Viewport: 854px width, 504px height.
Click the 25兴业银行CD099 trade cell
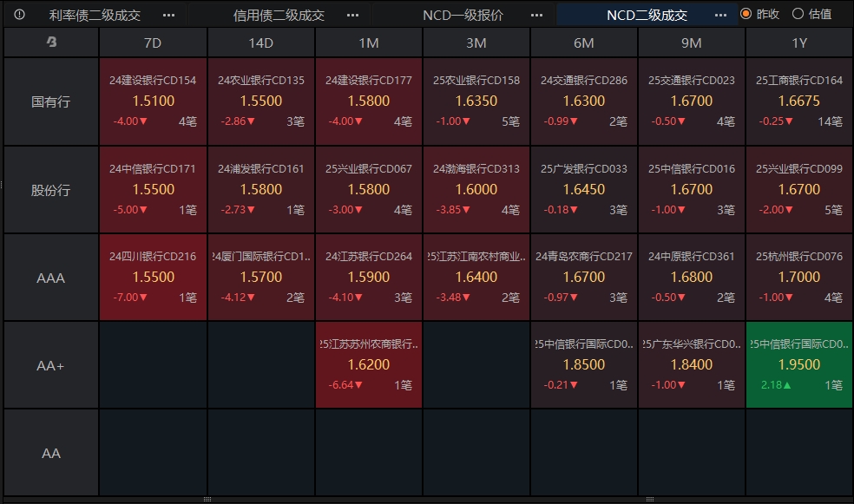pos(799,190)
